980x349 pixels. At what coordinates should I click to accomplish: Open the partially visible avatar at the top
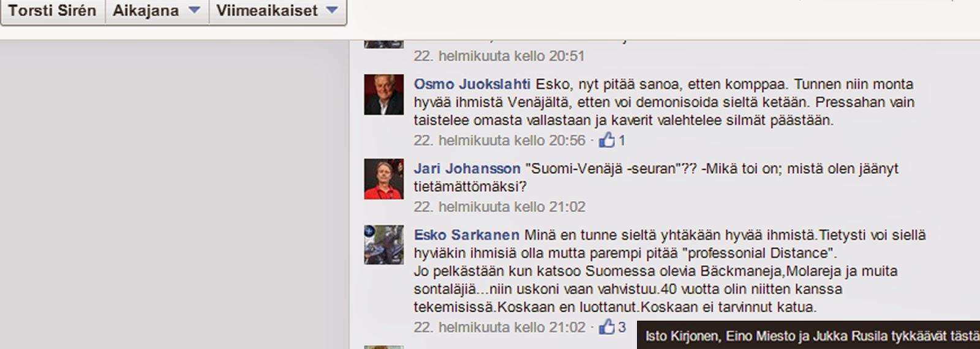[x=384, y=44]
